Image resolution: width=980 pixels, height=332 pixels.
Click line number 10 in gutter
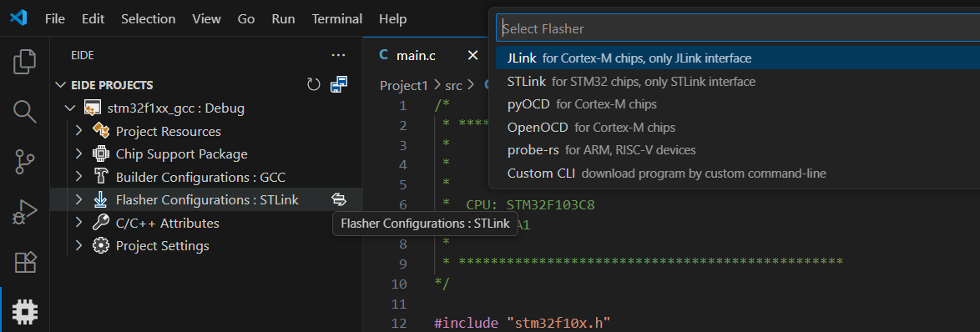coord(399,284)
